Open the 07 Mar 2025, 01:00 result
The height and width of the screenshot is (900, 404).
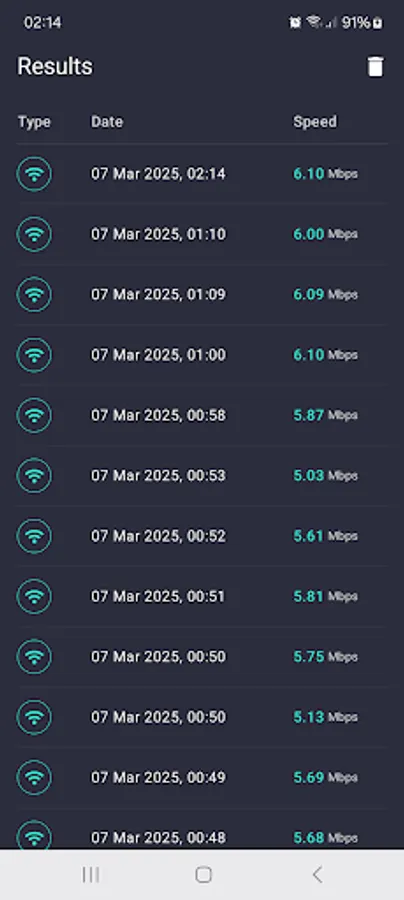(202, 355)
